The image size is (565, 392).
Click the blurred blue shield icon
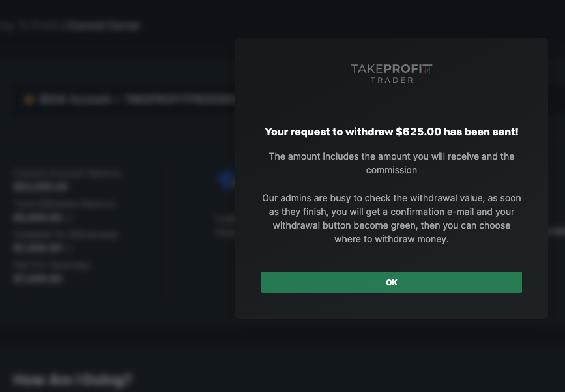pyautogui.click(x=226, y=180)
